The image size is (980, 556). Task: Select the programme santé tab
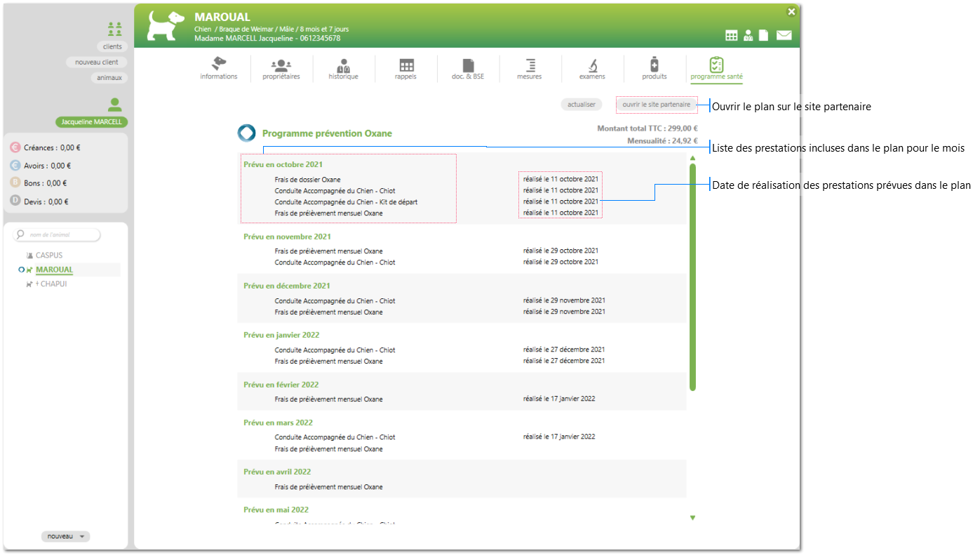[x=716, y=69]
